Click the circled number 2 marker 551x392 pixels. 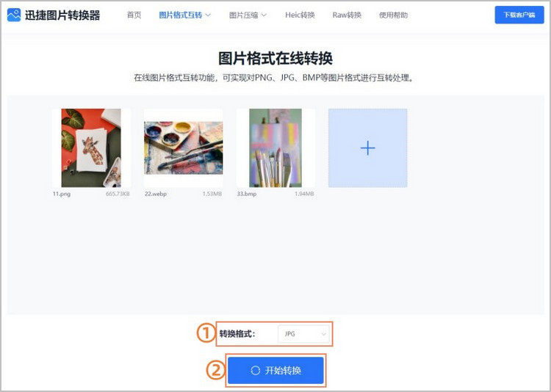[215, 371]
